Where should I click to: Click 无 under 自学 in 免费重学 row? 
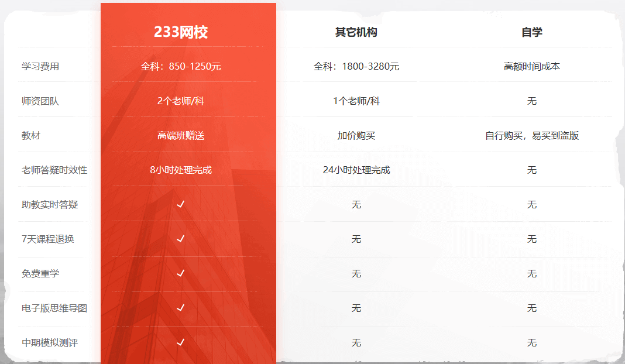532,273
